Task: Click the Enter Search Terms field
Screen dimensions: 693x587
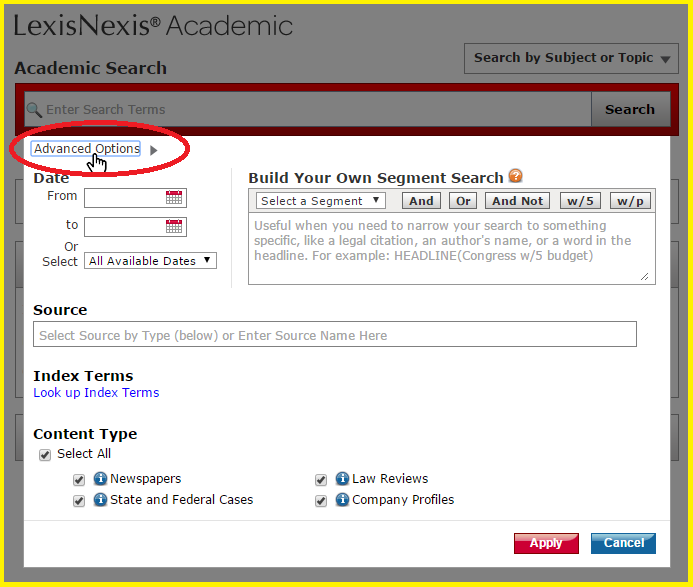Action: pos(308,109)
